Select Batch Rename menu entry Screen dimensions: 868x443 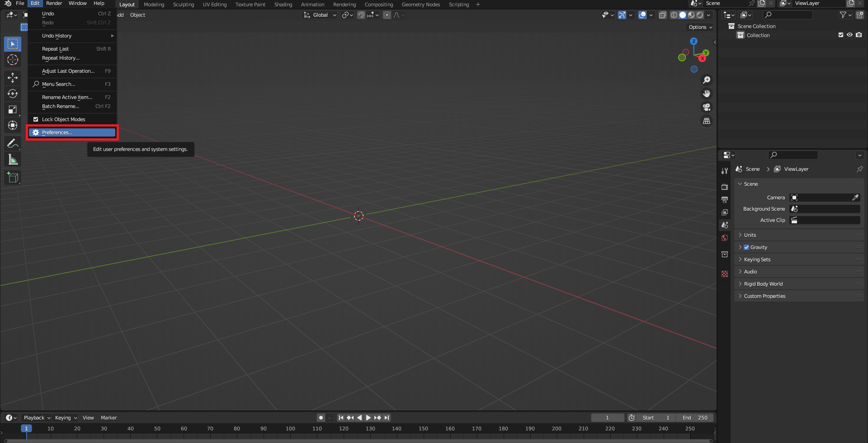[x=72, y=106]
